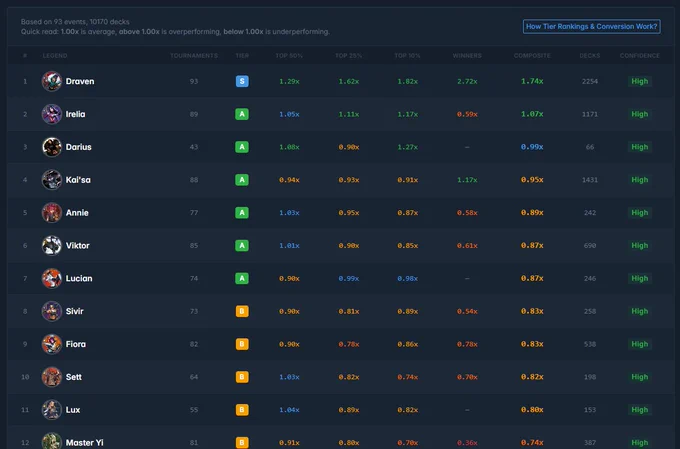Viewport: 680px width, 449px height.
Task: Click the High confidence badge for Draven
Action: tap(640, 81)
